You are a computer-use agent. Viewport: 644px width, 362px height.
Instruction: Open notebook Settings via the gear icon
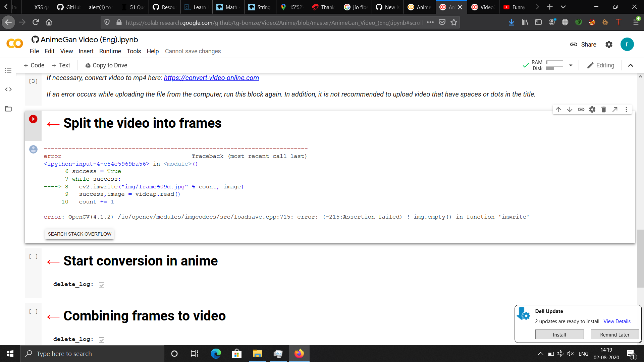click(609, 44)
